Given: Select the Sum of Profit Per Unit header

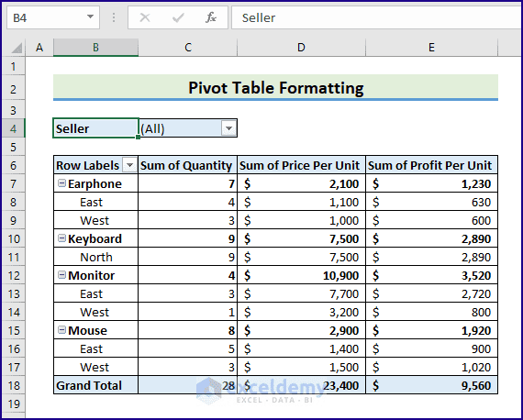Looking at the screenshot, I should [x=431, y=165].
